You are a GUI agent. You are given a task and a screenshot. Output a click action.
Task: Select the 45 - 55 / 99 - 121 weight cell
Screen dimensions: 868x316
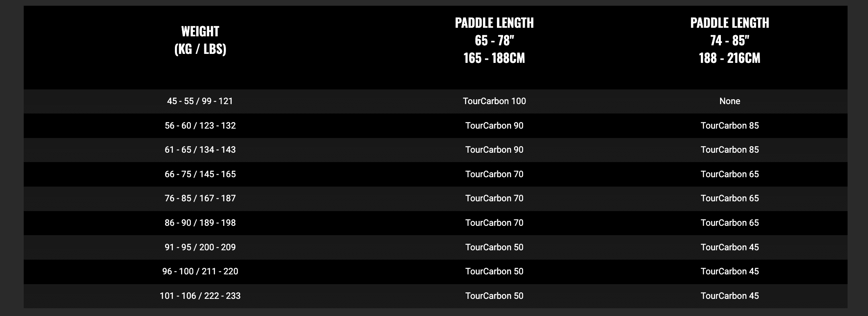pos(200,101)
